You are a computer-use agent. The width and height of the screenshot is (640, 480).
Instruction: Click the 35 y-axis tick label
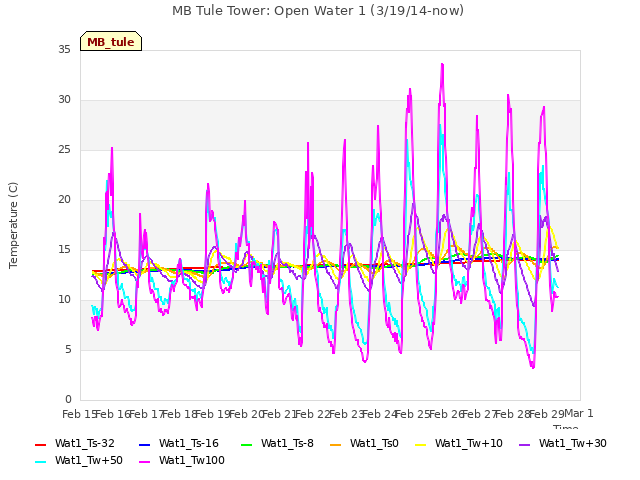coord(64,50)
